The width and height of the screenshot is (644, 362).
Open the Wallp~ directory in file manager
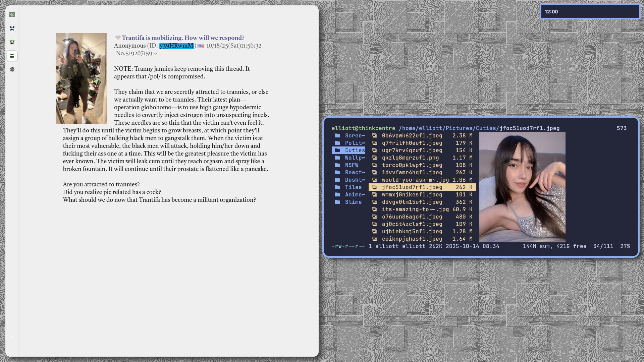click(355, 158)
